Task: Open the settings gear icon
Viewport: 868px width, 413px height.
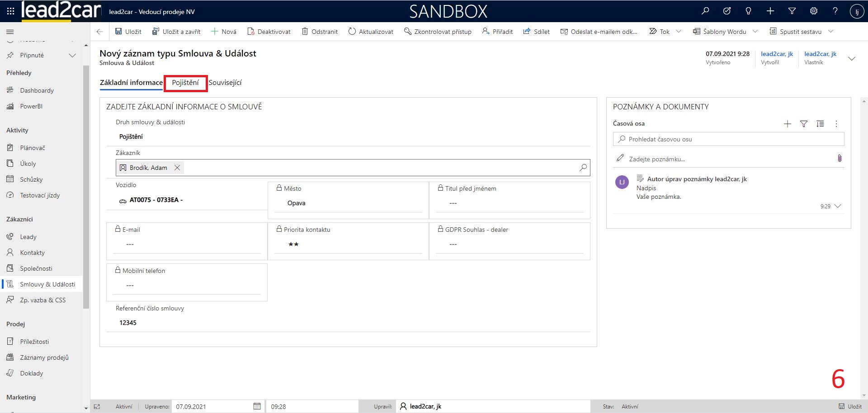Action: coord(813,11)
